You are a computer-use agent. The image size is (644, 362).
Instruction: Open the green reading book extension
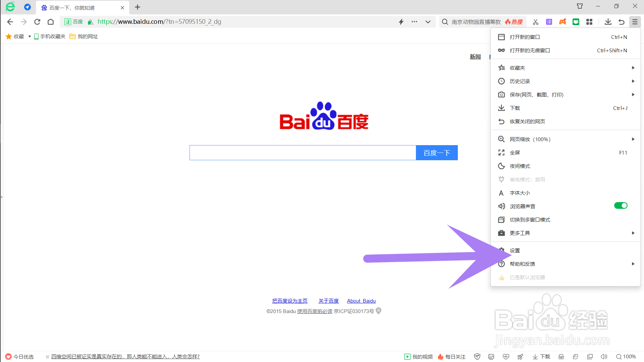point(576,22)
